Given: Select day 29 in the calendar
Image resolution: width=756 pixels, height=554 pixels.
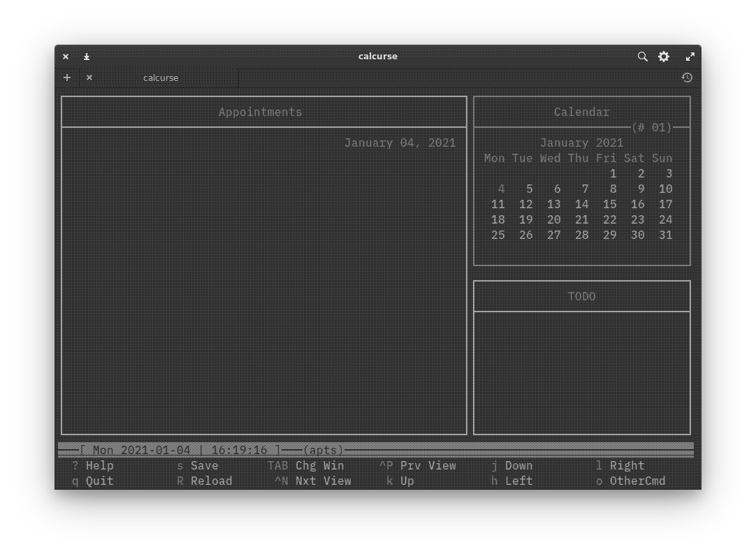Looking at the screenshot, I should click(x=609, y=235).
